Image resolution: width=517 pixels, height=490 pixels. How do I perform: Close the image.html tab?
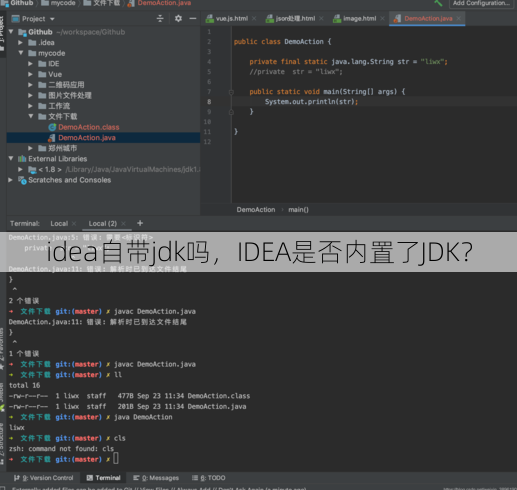point(382,19)
